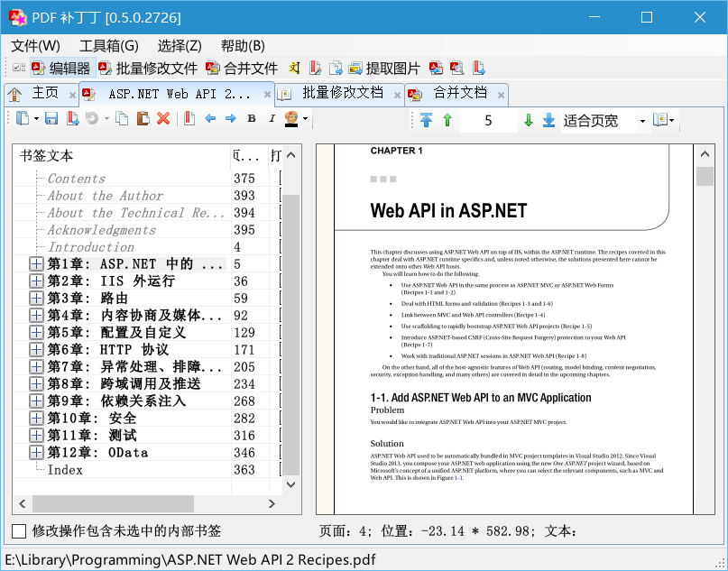Click the save-as PDF icon next to the floppy
728x571 pixels.
[x=72, y=119]
